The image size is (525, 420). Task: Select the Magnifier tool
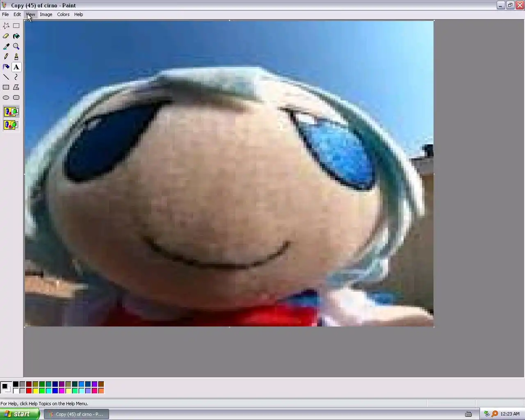coord(16,46)
